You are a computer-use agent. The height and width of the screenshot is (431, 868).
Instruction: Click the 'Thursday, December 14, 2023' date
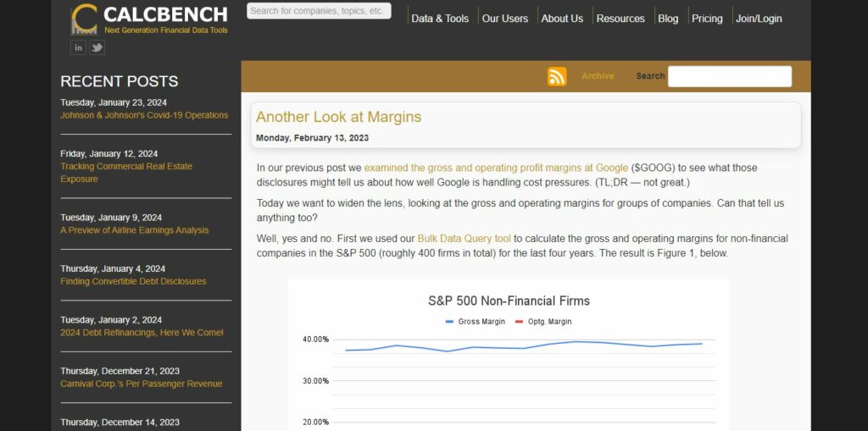pos(120,423)
